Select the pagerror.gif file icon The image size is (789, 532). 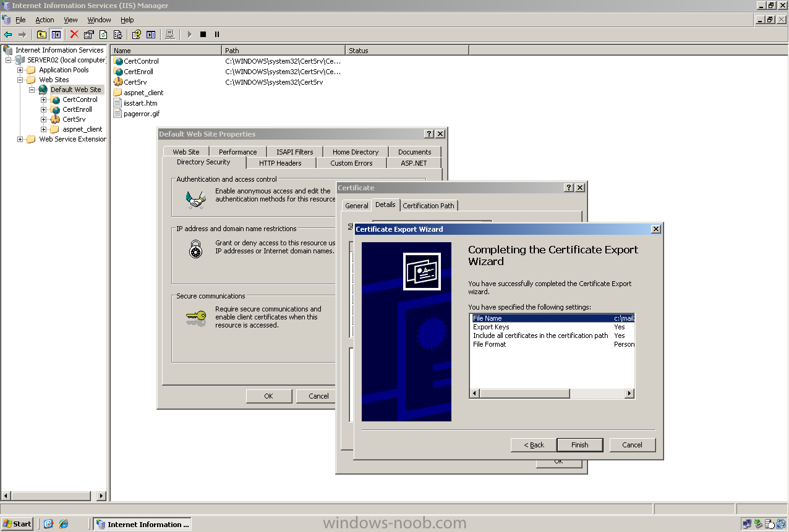point(118,114)
